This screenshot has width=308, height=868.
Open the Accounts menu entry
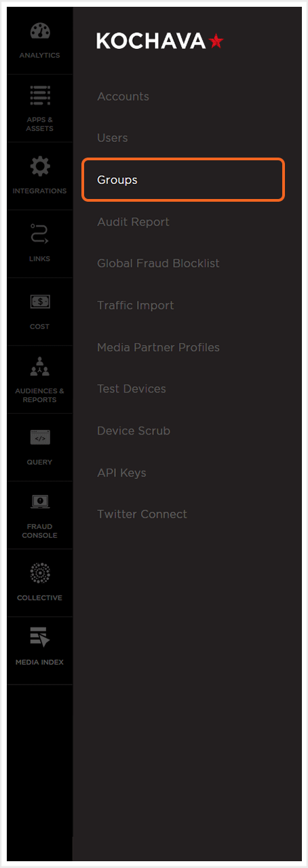[123, 96]
